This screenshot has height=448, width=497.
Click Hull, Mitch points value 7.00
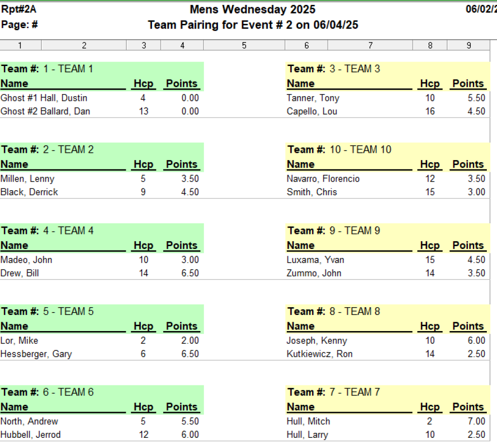477,421
